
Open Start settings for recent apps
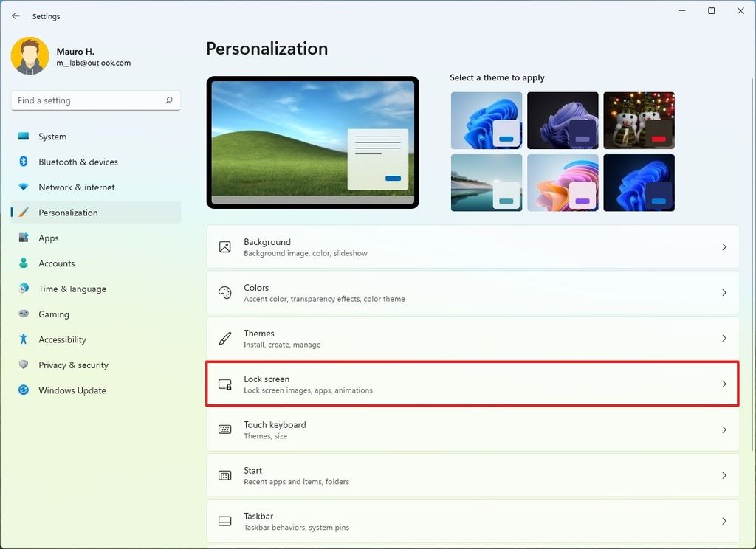[x=472, y=475]
